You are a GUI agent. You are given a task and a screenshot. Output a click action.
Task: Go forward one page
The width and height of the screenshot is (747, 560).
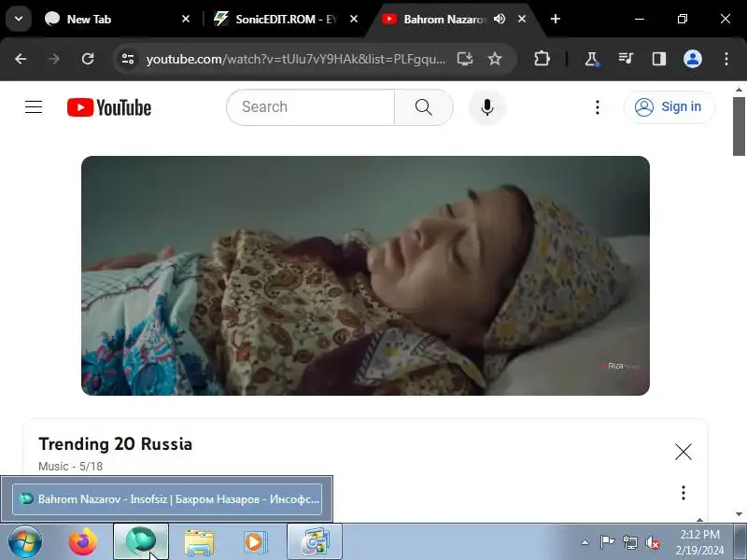pyautogui.click(x=54, y=59)
